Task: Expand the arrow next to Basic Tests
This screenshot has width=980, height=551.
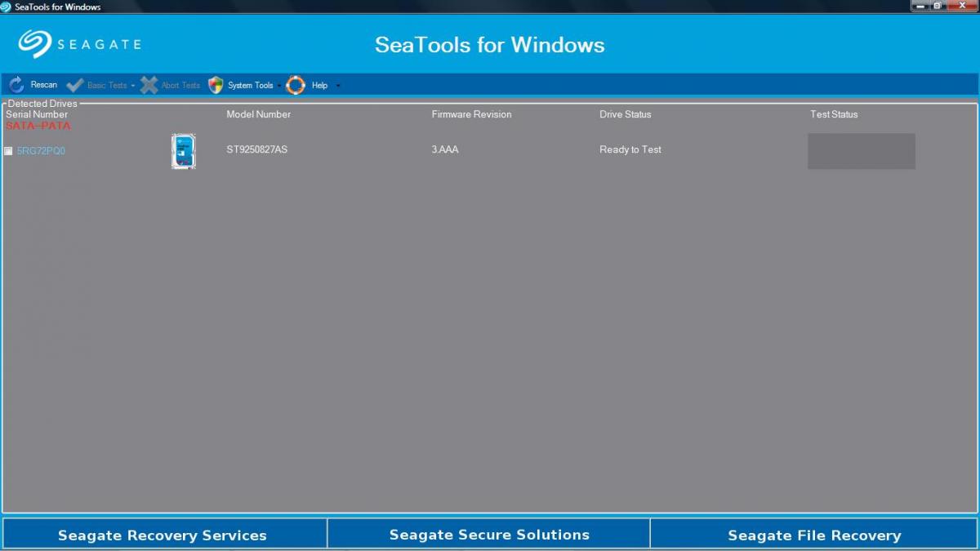Action: (133, 86)
